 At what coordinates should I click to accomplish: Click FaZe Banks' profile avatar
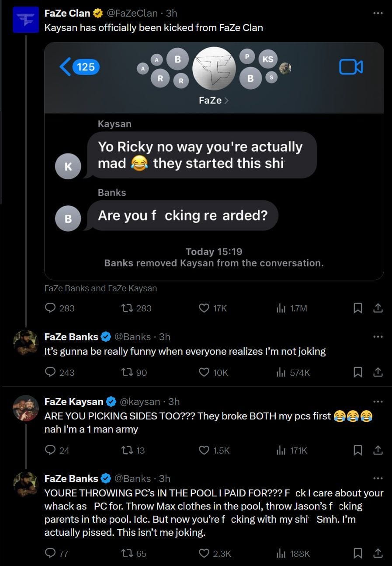pos(26,342)
